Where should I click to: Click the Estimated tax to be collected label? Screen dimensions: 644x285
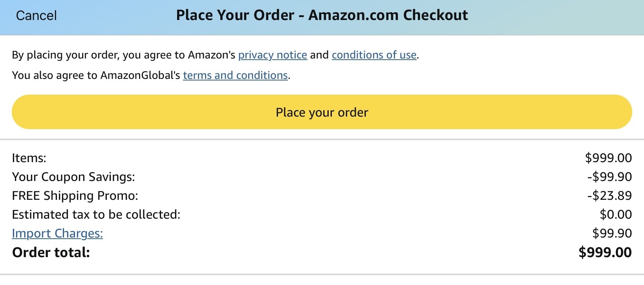click(x=96, y=214)
